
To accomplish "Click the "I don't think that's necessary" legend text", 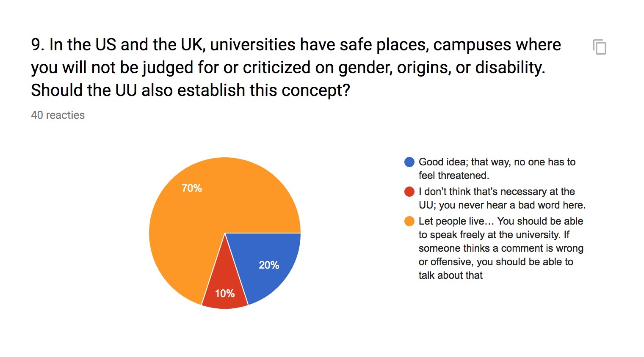I will tap(497, 192).
